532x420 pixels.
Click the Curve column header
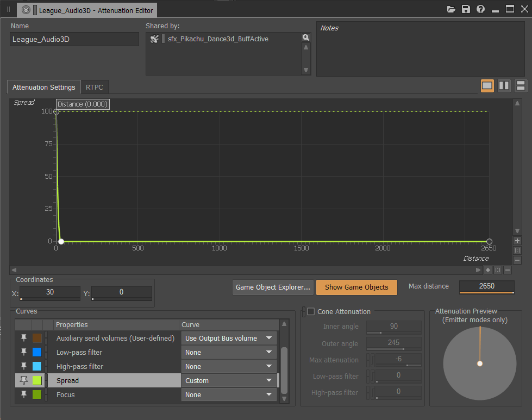point(229,325)
